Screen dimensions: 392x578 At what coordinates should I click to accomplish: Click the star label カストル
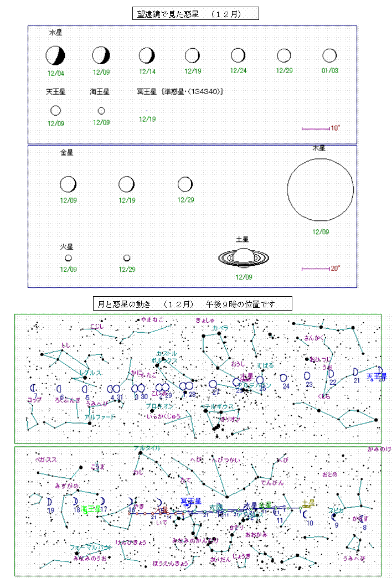pos(167,354)
